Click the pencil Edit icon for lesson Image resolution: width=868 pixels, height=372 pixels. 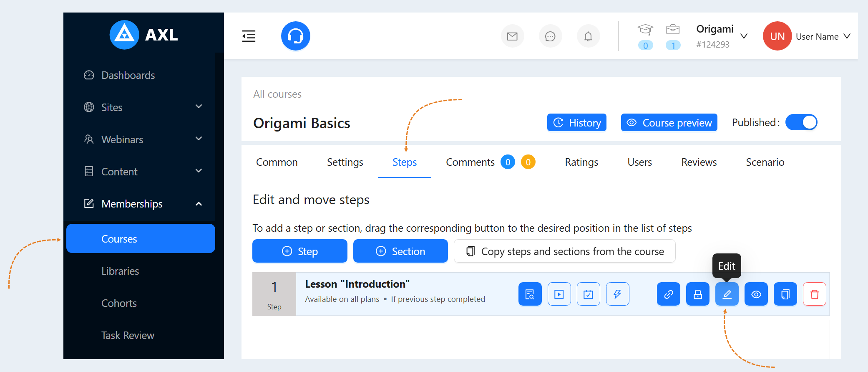pyautogui.click(x=727, y=294)
